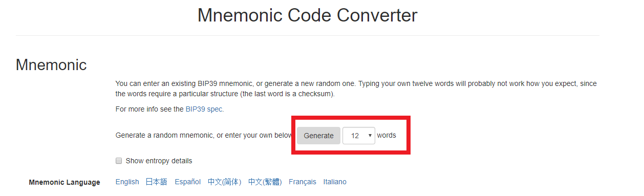Choose Español as mnemonic language

(x=188, y=182)
